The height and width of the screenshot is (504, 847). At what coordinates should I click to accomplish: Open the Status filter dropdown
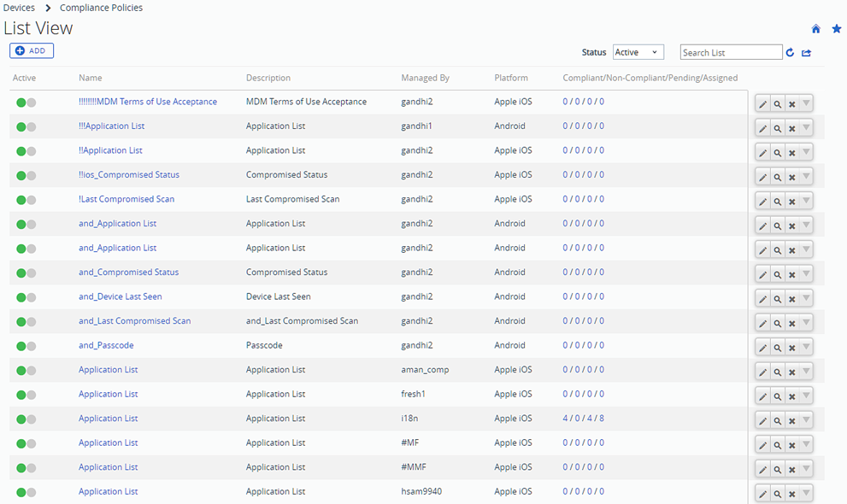coord(638,52)
